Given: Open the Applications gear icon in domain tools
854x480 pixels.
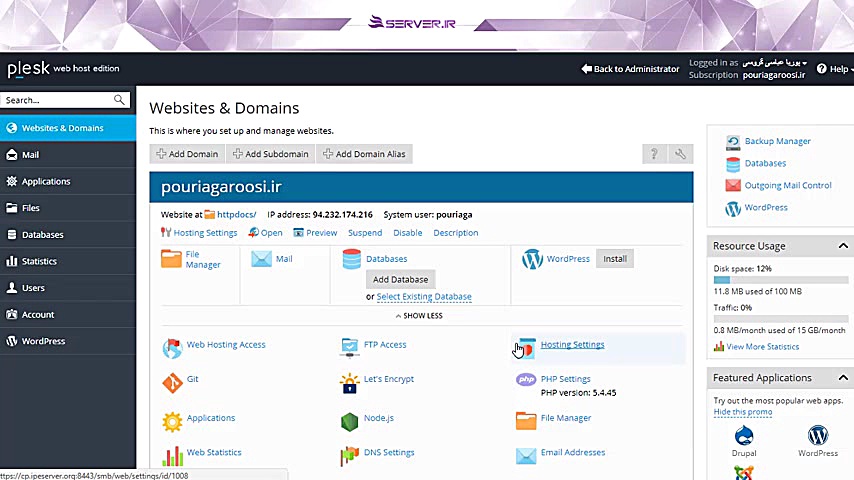Looking at the screenshot, I should pyautogui.click(x=172, y=421).
